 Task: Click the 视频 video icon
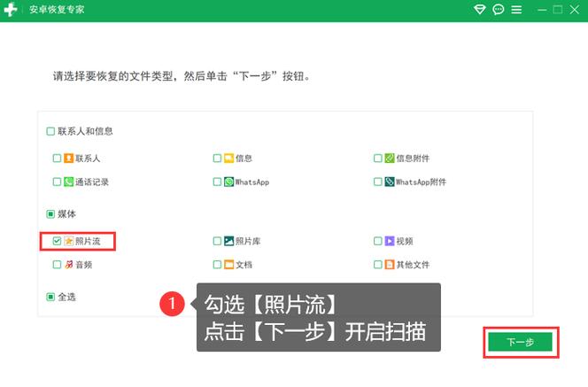point(390,241)
